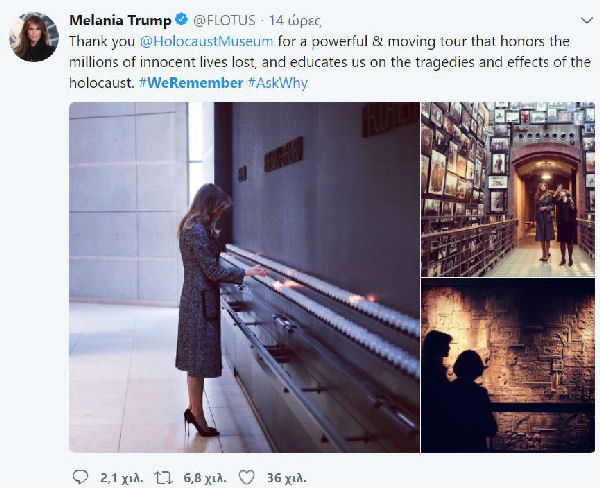Click the blue verified badge
The width and height of the screenshot is (600, 488).
[181, 19]
